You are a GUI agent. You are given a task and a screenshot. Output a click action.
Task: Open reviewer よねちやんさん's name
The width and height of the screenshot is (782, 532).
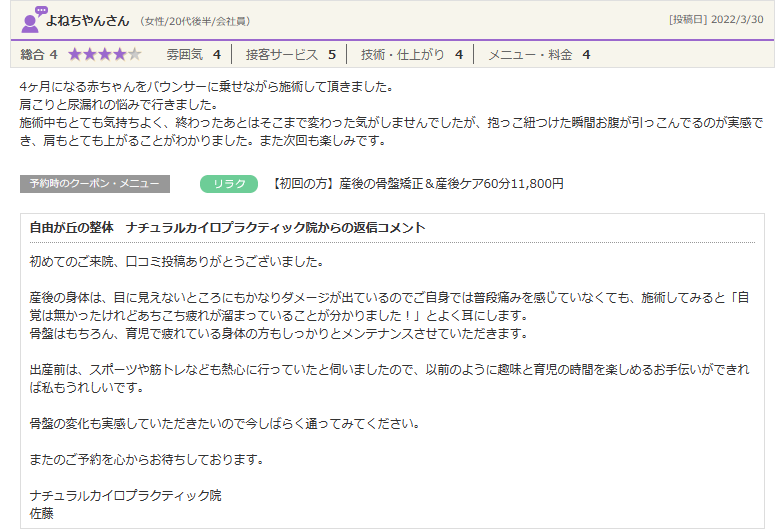[89, 19]
